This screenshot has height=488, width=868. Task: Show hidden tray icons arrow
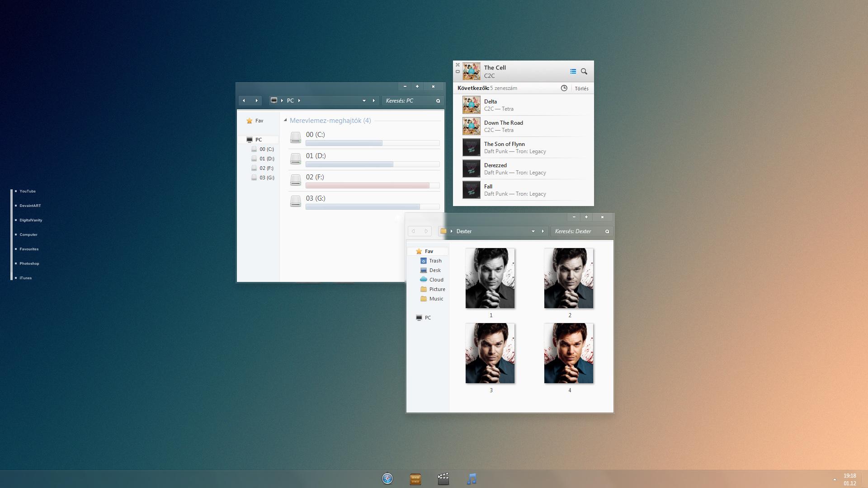click(835, 479)
